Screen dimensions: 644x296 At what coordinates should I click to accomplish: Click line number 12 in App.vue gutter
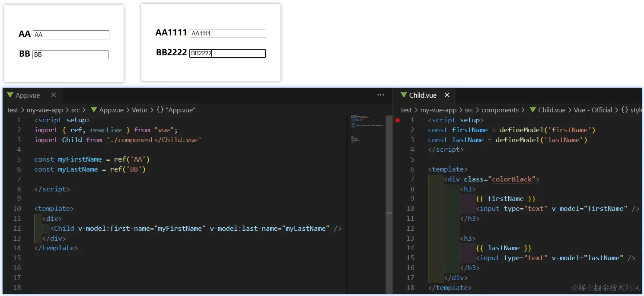[x=17, y=229]
